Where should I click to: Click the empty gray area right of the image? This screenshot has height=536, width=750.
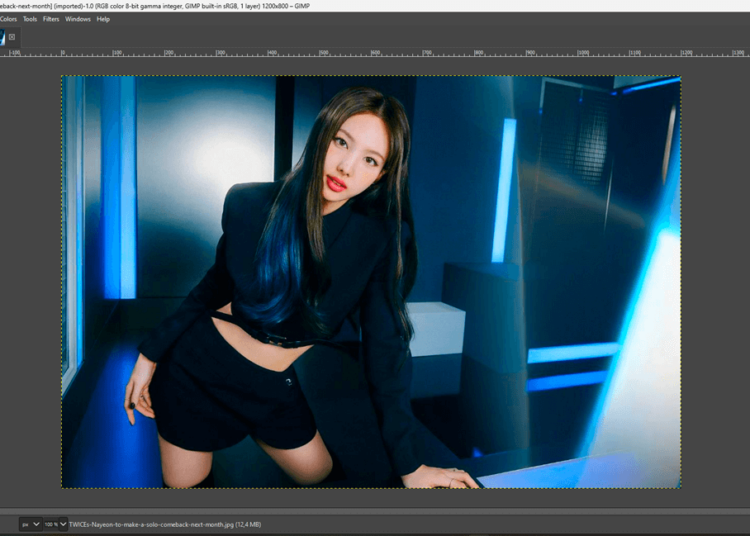(714, 300)
